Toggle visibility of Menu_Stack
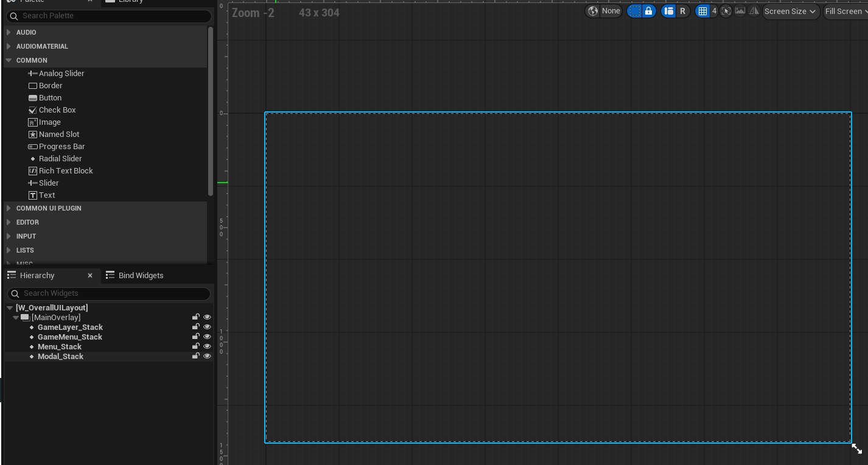The height and width of the screenshot is (465, 868). tap(207, 346)
